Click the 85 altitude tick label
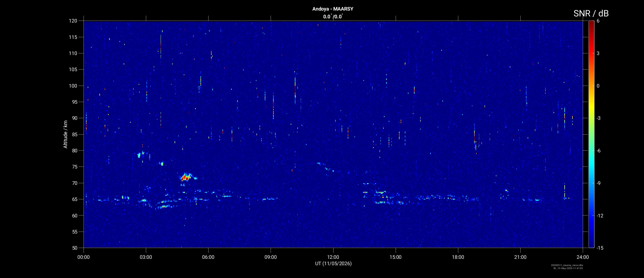 (x=74, y=135)
